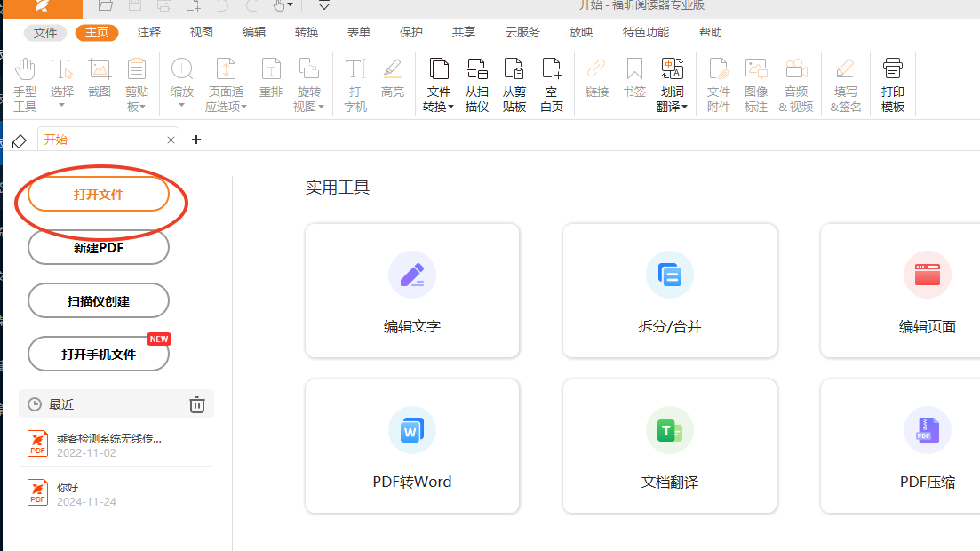Screen dimensions: 980x551
Task: Click the Open File (打开文件) button
Action: tap(99, 195)
